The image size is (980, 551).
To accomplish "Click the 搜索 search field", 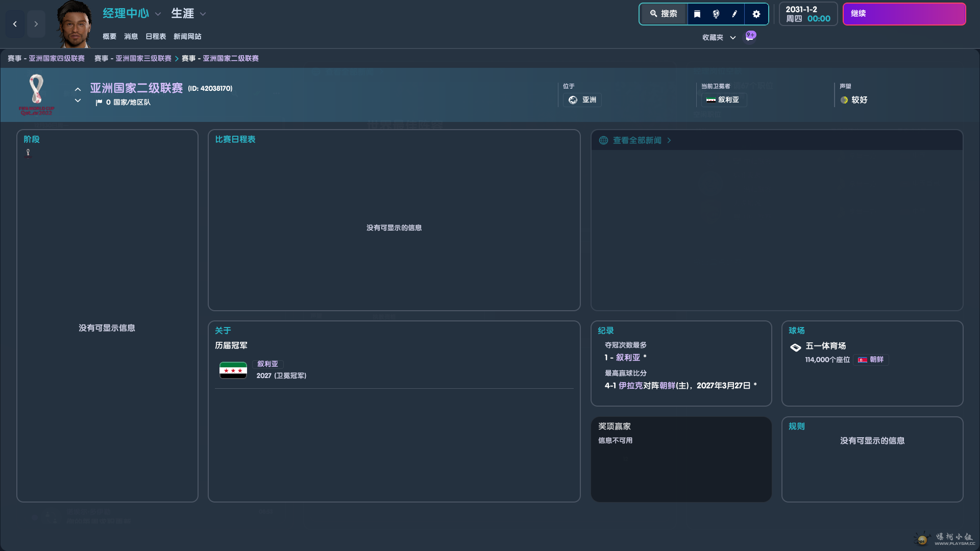I will [x=664, y=14].
